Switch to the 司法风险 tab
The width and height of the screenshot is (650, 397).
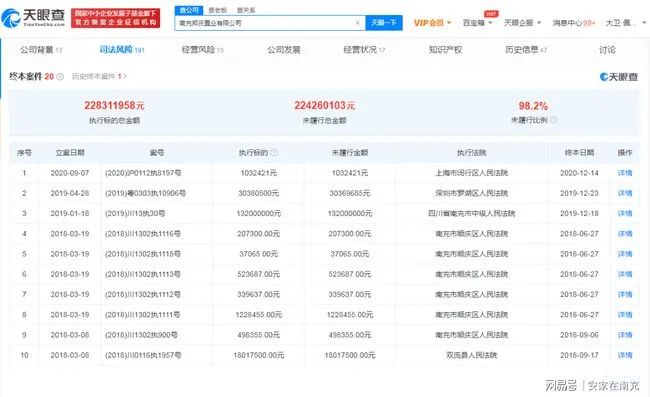[x=122, y=50]
